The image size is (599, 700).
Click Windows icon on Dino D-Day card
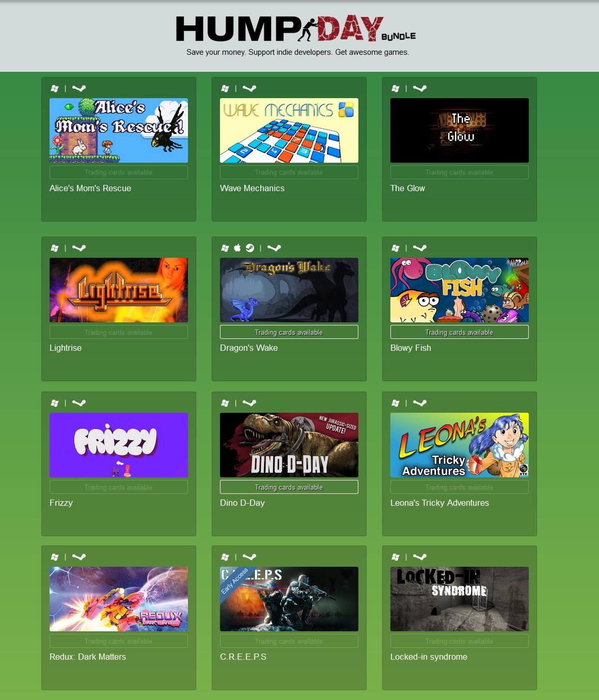tap(225, 403)
